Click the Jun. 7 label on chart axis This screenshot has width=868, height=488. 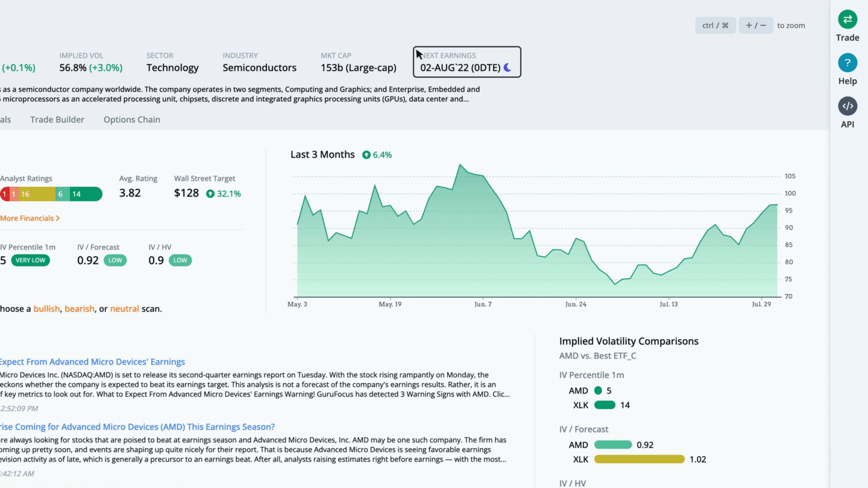pos(483,304)
